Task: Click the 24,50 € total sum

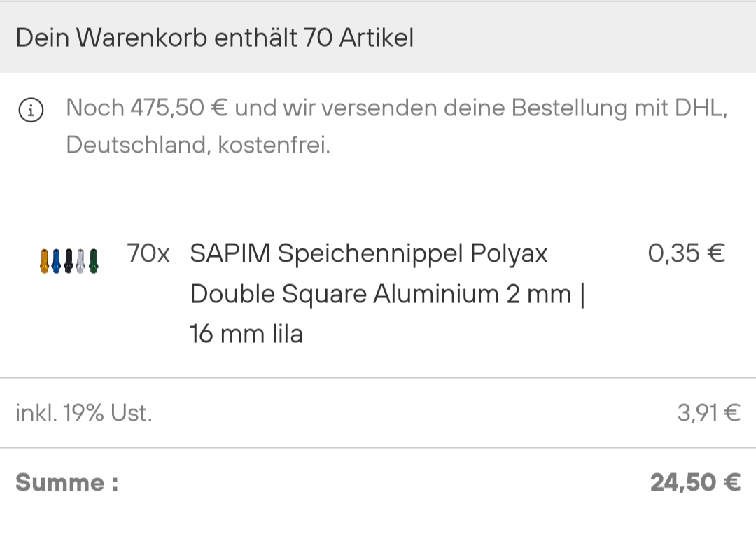Action: [695, 482]
